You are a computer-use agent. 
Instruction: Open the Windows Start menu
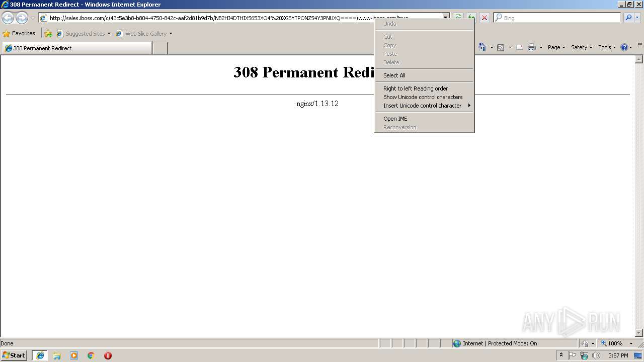14,355
